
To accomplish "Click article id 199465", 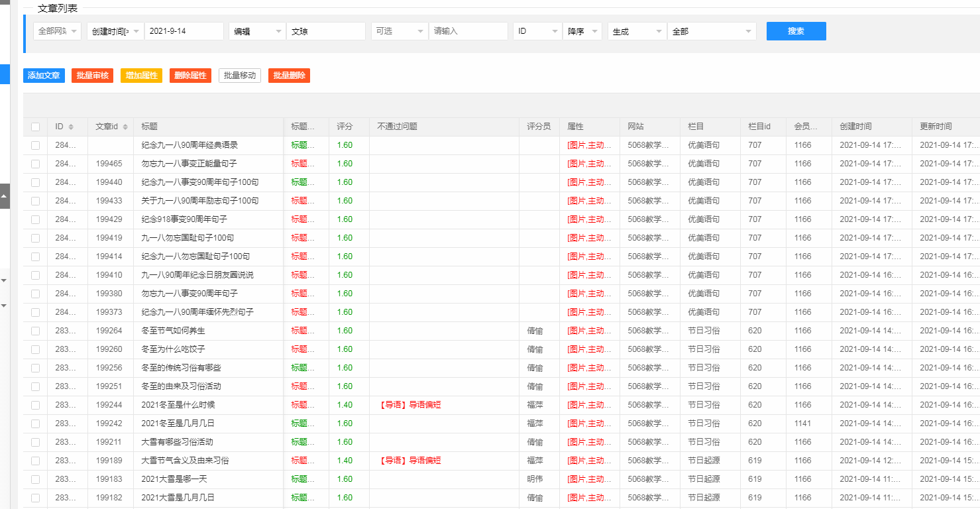I will [x=109, y=164].
